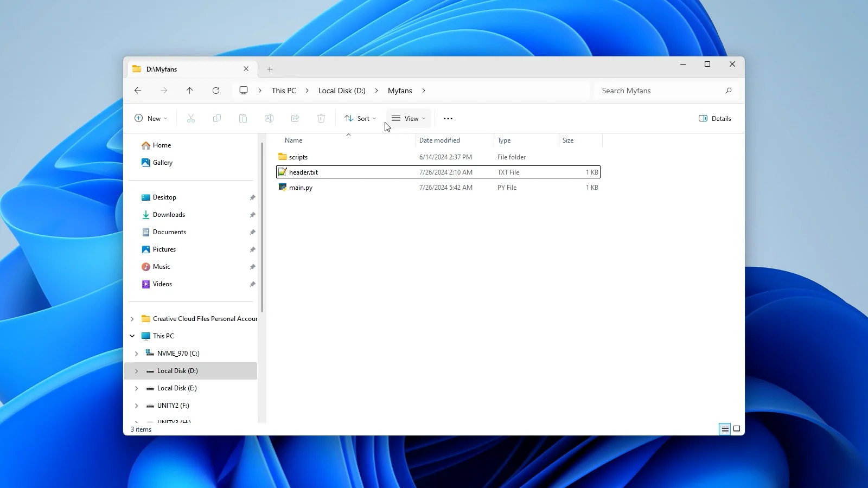Open the New dropdown menu
This screenshot has height=488, width=868.
[151, 118]
